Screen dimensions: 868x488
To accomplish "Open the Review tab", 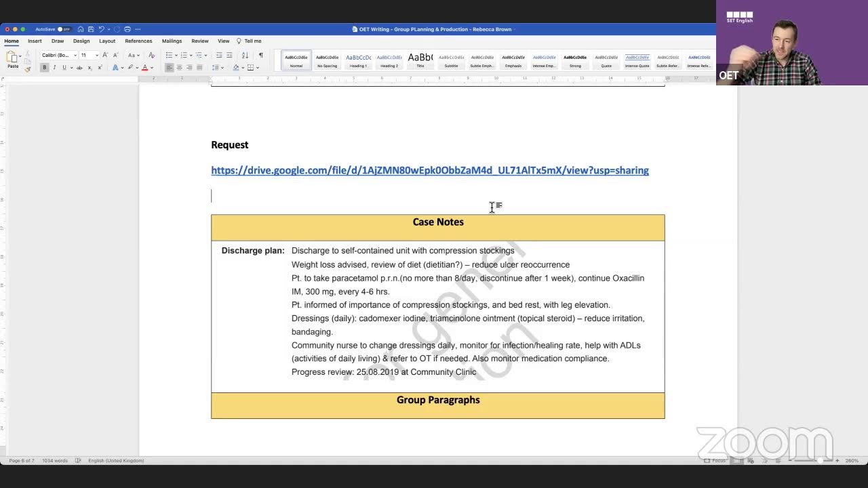I will pos(200,41).
